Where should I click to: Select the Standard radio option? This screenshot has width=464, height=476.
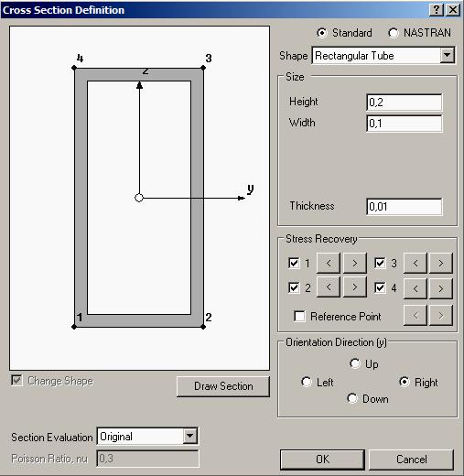(x=322, y=33)
